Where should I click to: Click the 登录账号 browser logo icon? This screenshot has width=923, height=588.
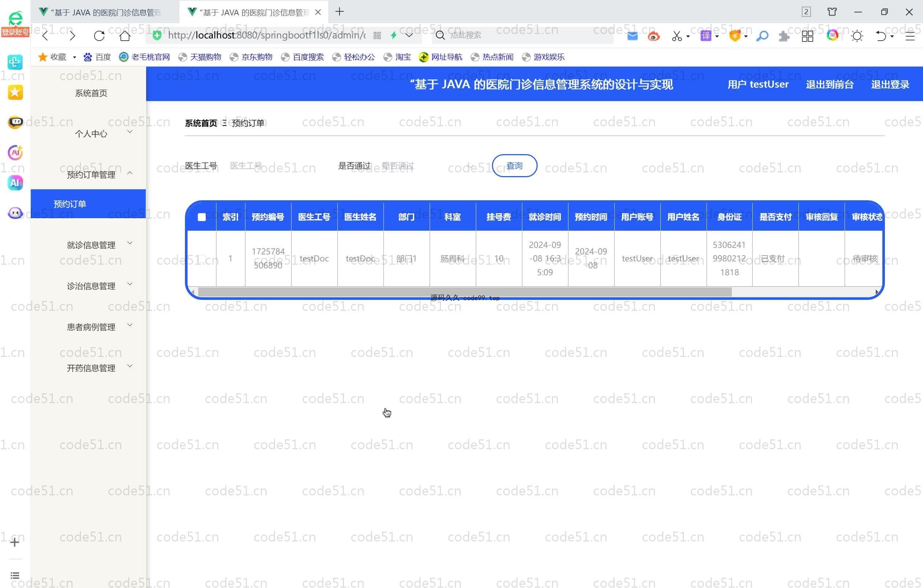click(15, 24)
